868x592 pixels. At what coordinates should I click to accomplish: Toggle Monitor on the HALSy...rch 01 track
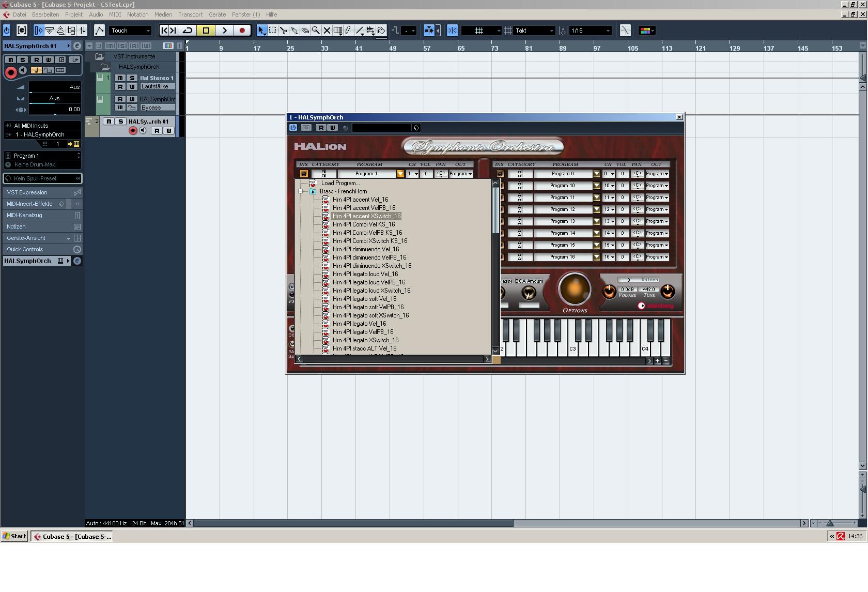click(143, 131)
